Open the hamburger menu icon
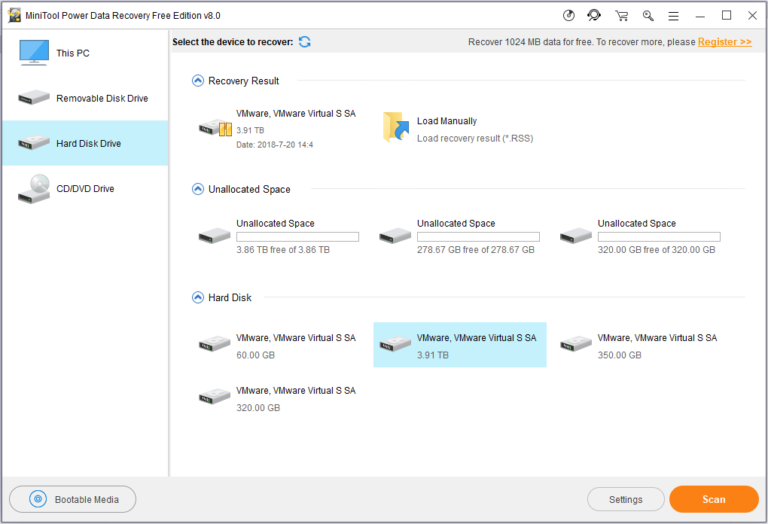768x524 pixels. tap(673, 16)
